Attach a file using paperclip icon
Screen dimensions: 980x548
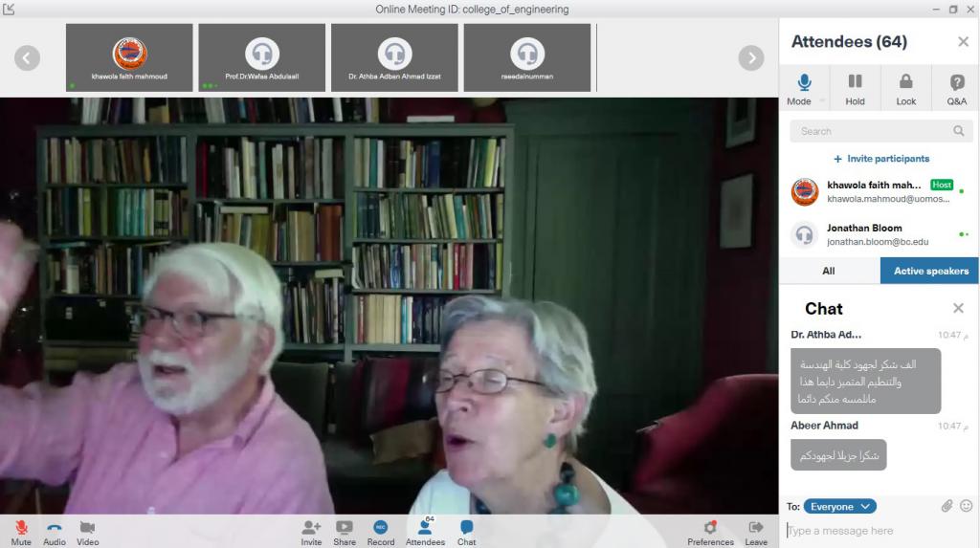pyautogui.click(x=947, y=506)
